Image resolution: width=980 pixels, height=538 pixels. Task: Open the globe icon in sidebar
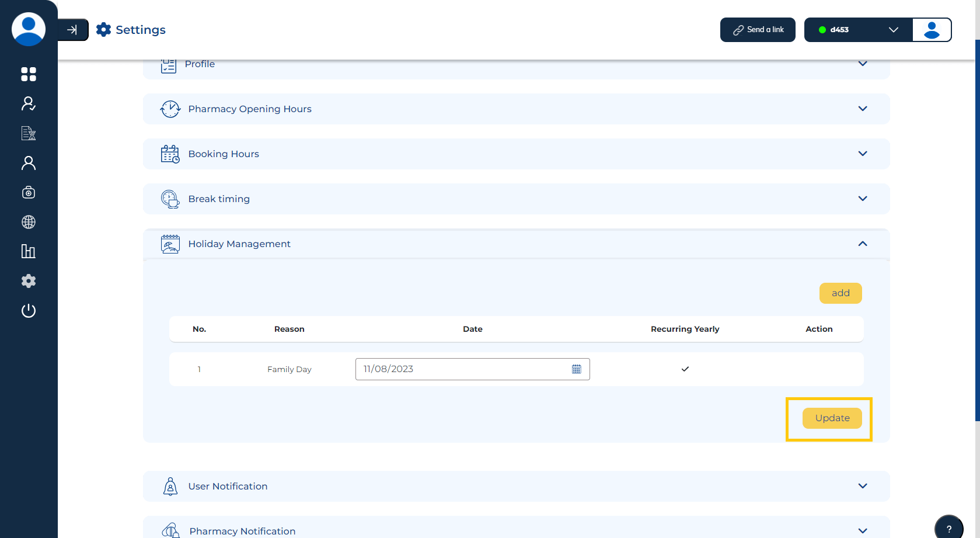point(28,222)
